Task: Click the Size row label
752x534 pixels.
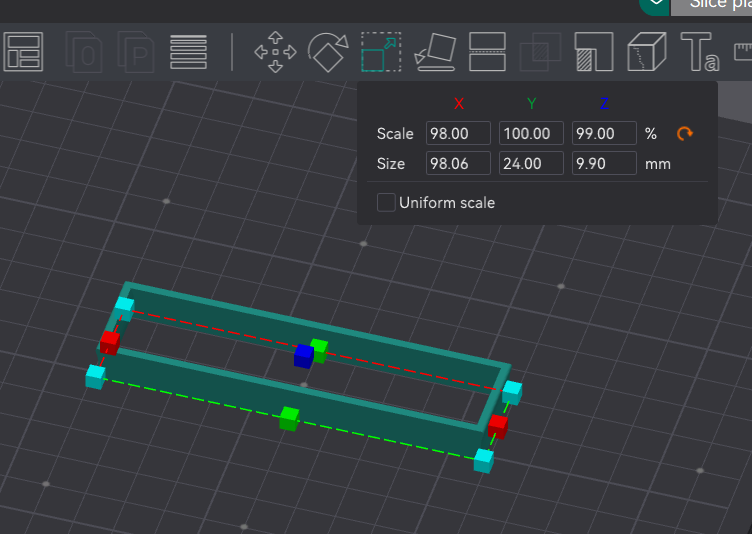Action: [391, 164]
